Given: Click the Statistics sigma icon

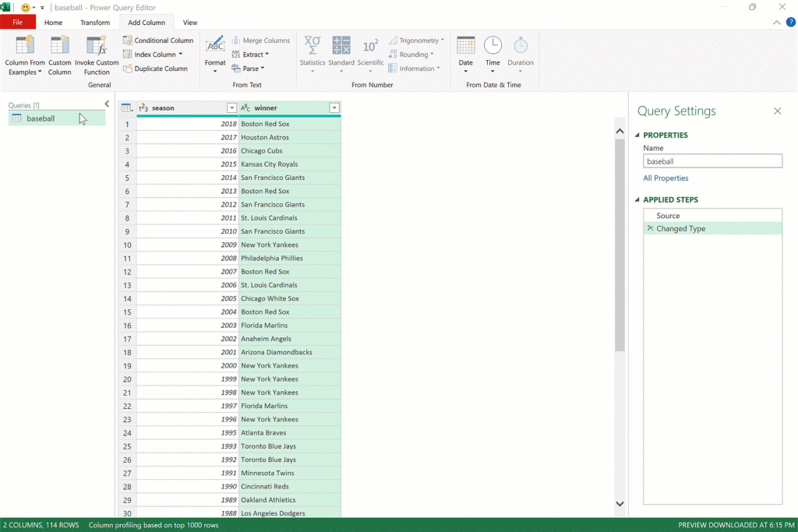Looking at the screenshot, I should pos(312,45).
